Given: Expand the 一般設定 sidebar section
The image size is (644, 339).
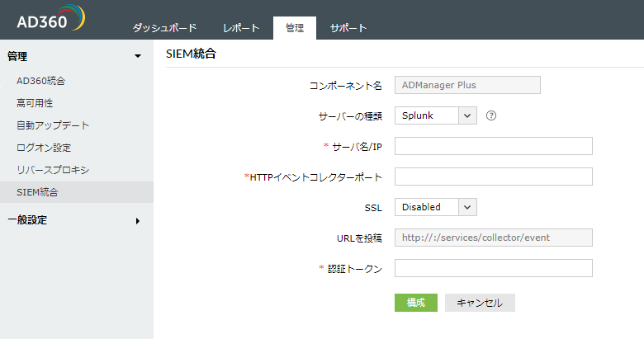Looking at the screenshot, I should click(137, 220).
